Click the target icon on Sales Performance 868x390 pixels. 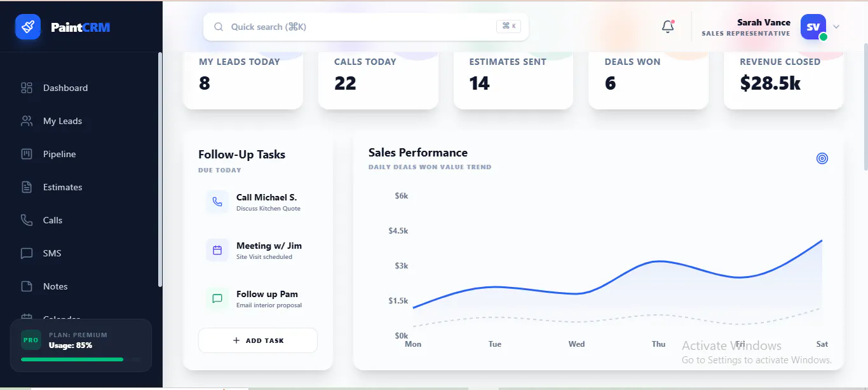coord(822,158)
